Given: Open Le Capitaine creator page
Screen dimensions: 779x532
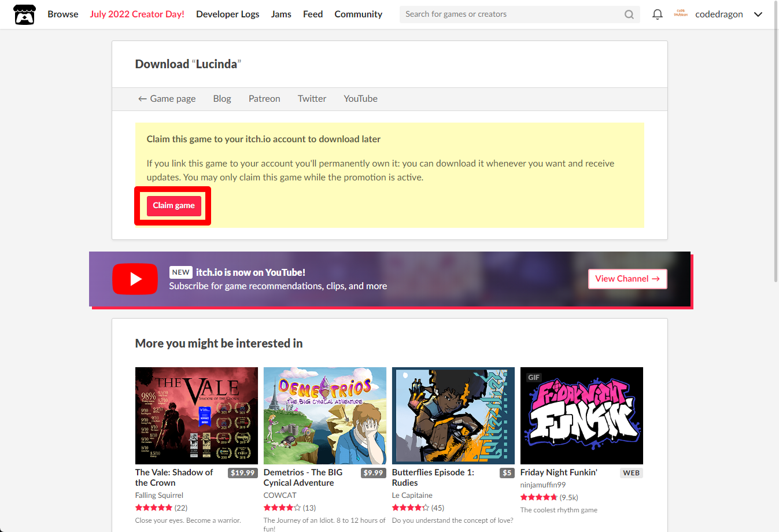Looking at the screenshot, I should tap(412, 496).
